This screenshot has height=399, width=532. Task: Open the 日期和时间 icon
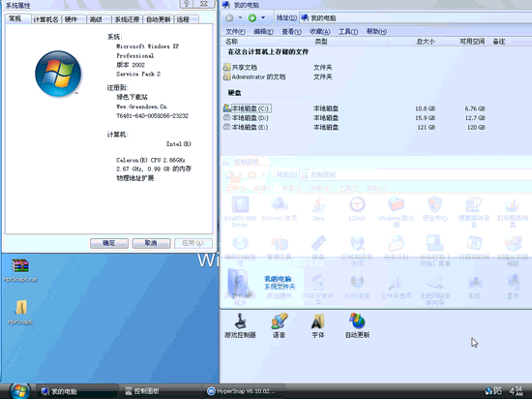tap(474, 247)
